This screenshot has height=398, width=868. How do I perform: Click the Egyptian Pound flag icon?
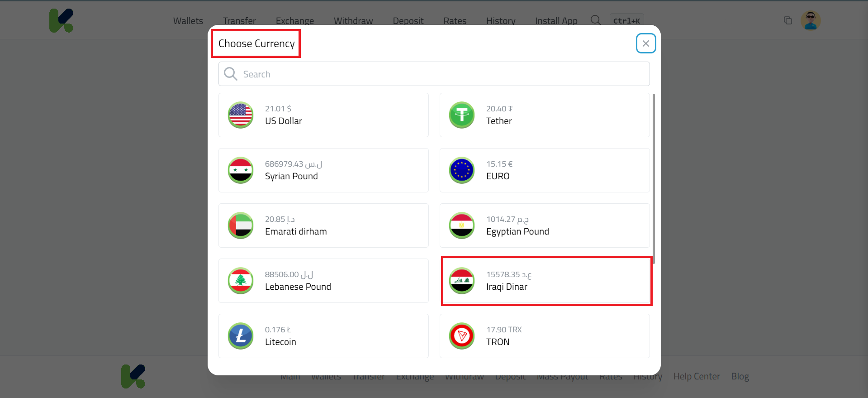pos(462,225)
